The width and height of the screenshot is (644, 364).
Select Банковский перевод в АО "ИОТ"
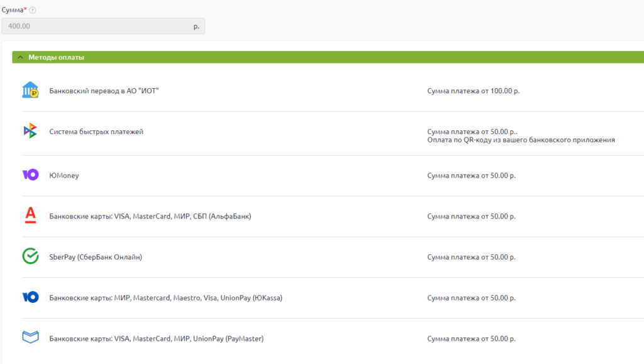tap(104, 91)
